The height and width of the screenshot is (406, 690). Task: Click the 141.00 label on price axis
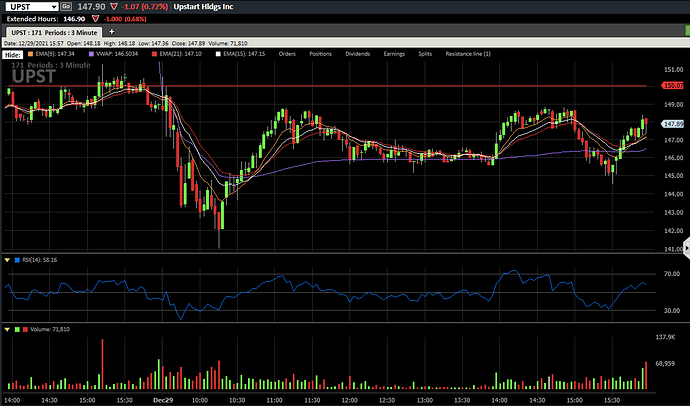(x=673, y=249)
